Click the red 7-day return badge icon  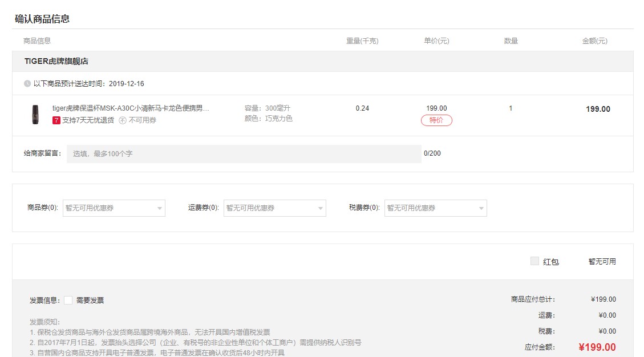(56, 120)
